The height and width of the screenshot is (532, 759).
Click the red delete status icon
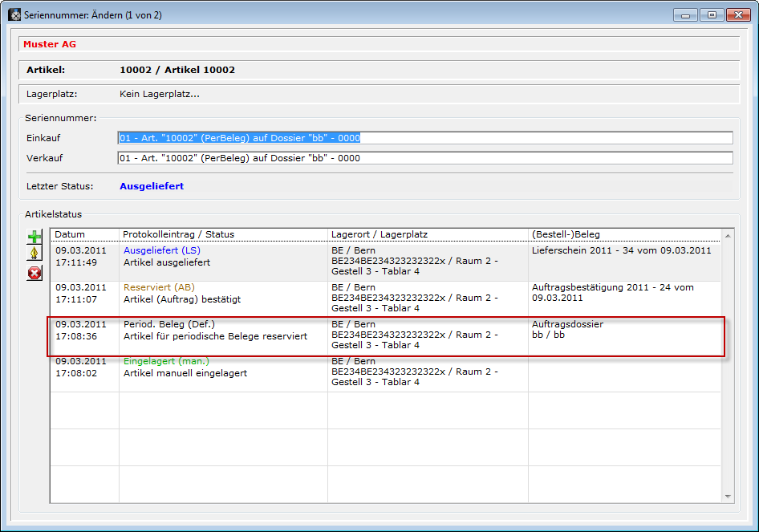click(x=34, y=274)
